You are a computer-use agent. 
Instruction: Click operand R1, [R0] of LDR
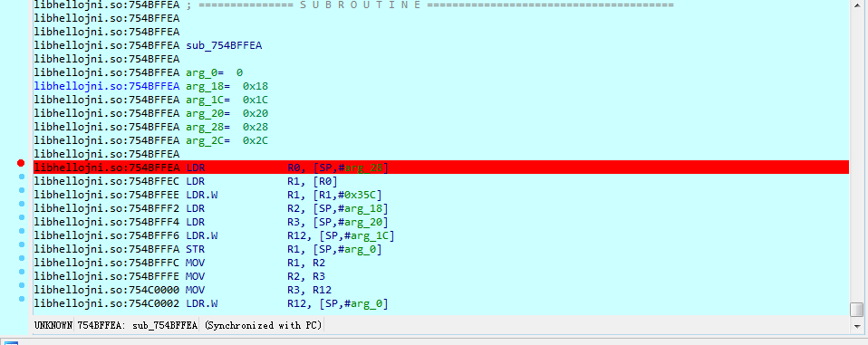tap(313, 181)
